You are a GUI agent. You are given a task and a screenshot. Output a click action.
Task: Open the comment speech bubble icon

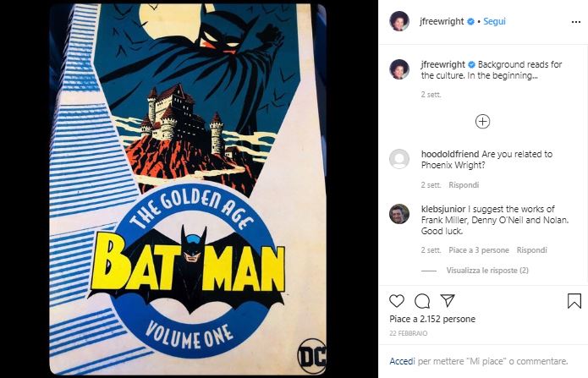click(x=422, y=301)
